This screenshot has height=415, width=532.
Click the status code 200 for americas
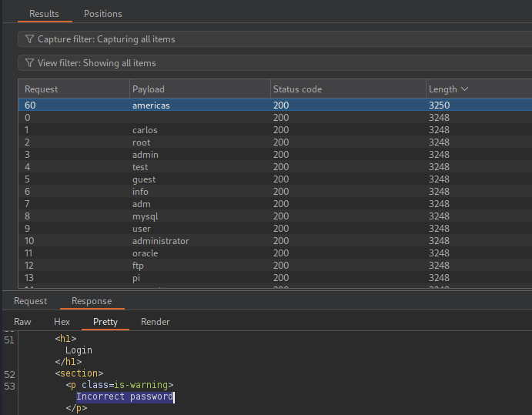click(281, 105)
